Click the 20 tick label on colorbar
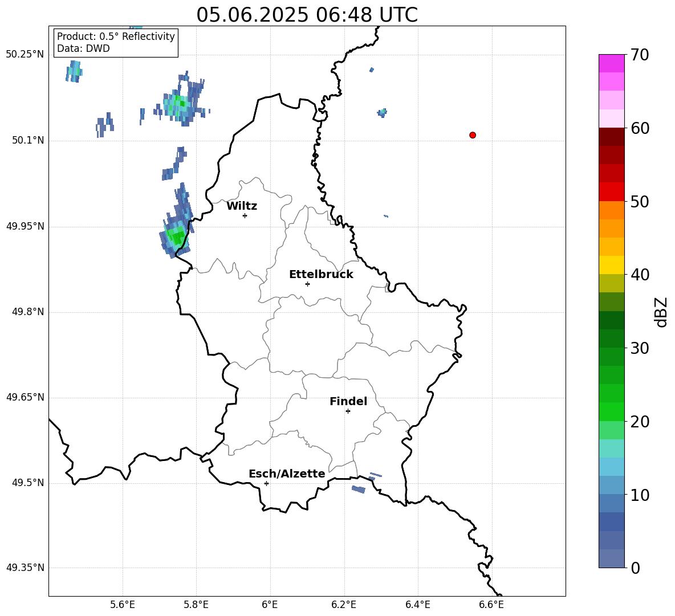 pos(640,422)
